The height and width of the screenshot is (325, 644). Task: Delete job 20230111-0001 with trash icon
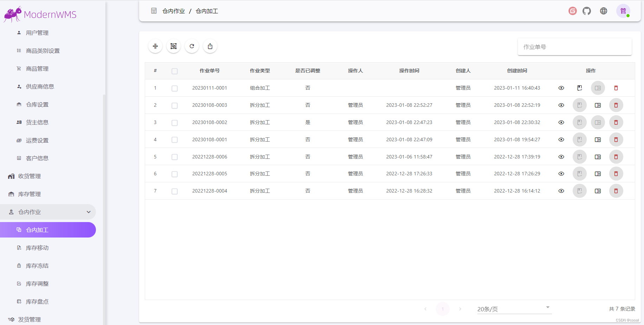tap(616, 88)
